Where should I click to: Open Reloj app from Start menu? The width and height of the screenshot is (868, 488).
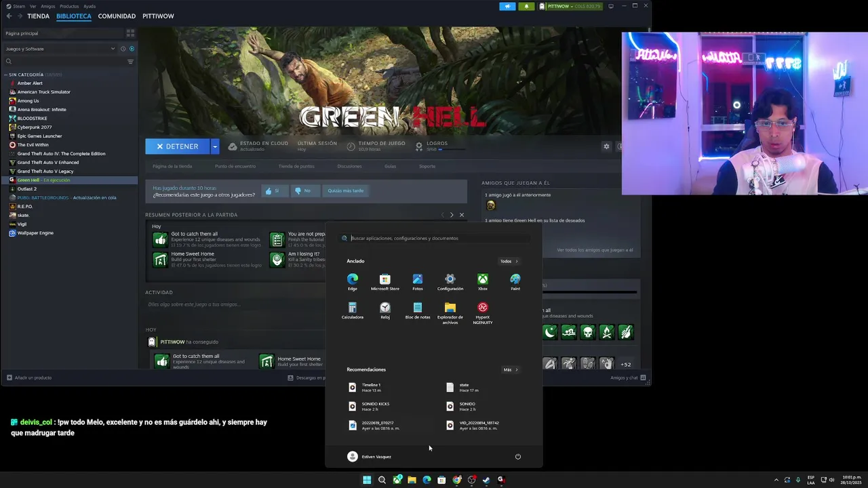coord(385,311)
